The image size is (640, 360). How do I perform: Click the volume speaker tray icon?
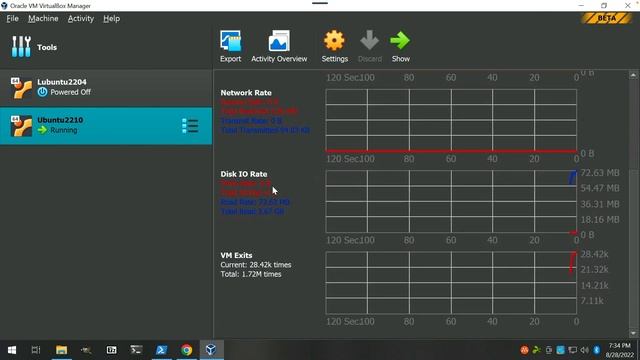click(584, 350)
